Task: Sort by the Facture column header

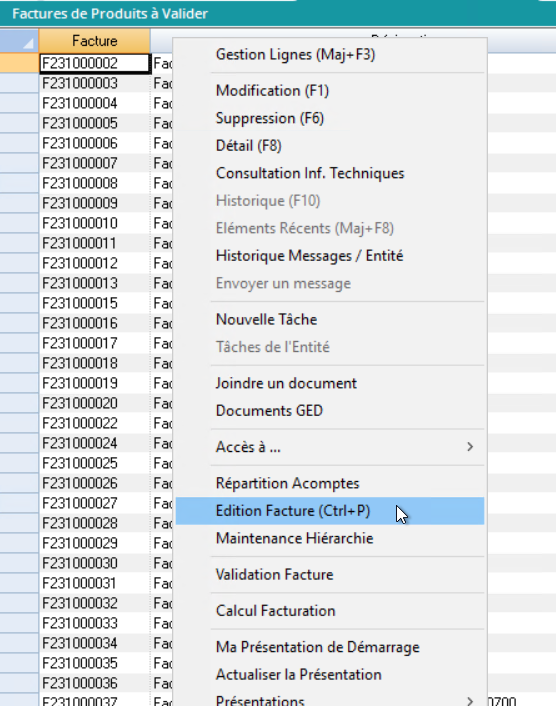Action: (95, 41)
